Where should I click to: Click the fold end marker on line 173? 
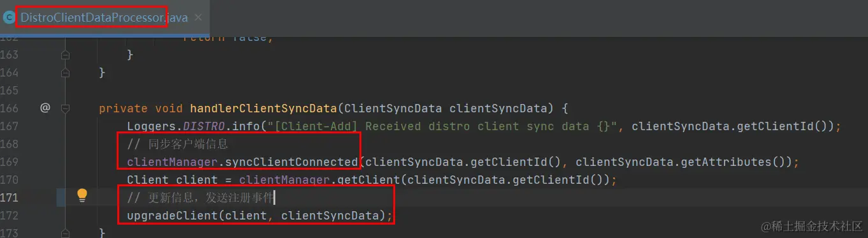tap(65, 233)
